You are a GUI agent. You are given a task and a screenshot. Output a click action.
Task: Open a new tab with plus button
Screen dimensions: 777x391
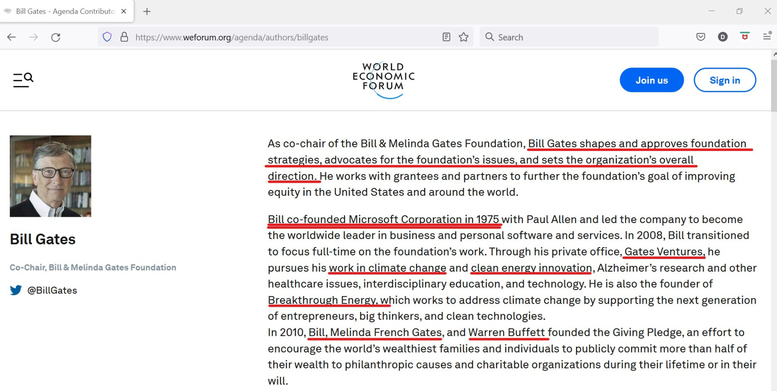(147, 11)
